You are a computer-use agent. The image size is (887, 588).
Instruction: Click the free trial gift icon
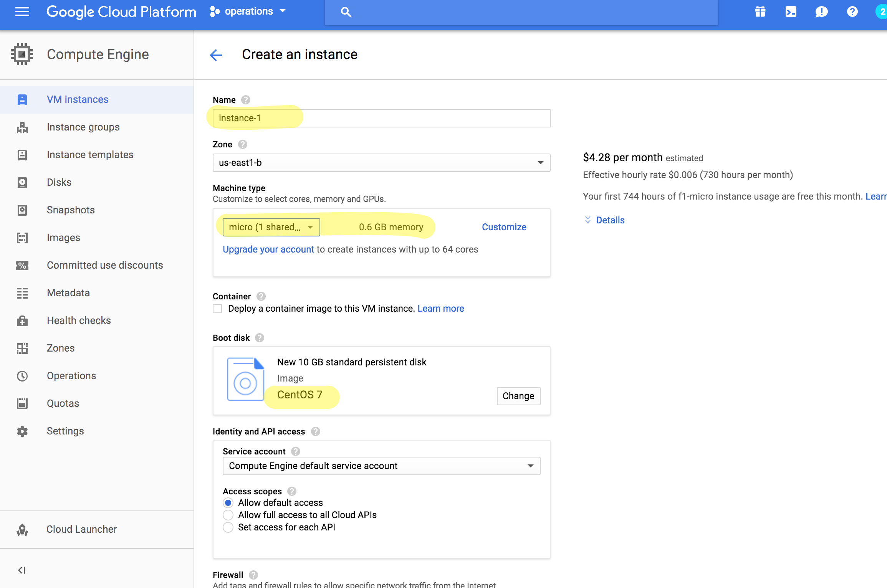point(760,12)
